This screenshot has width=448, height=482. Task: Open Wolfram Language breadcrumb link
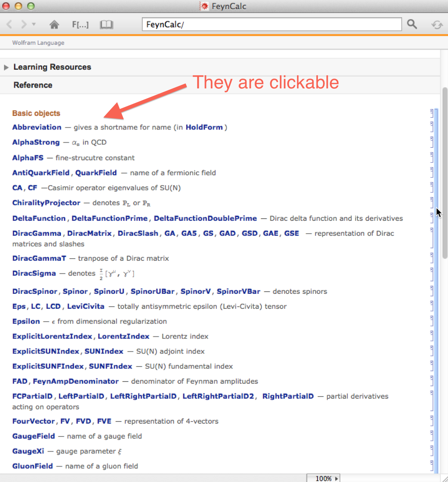tap(38, 43)
